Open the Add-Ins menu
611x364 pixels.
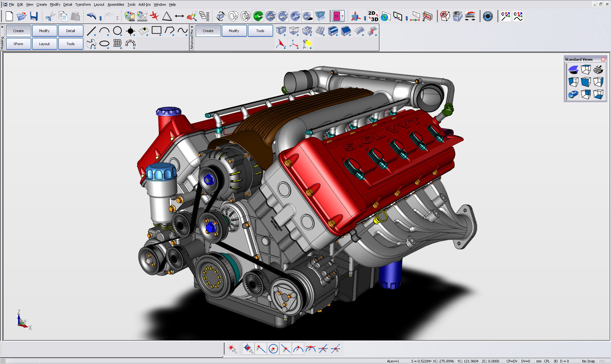[x=144, y=4]
